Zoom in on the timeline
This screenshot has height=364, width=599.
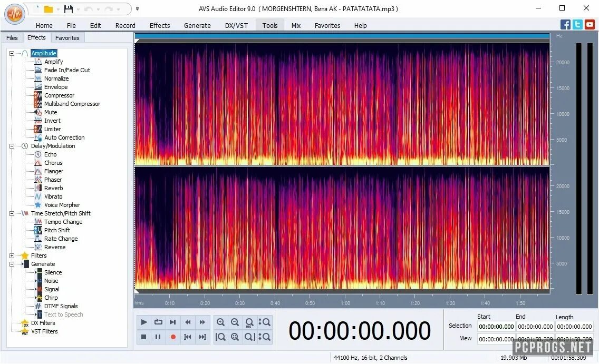click(220, 322)
